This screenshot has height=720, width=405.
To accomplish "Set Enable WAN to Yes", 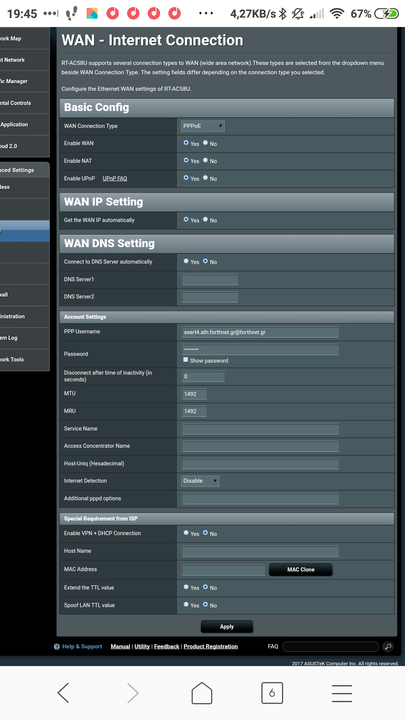I will click(186, 143).
